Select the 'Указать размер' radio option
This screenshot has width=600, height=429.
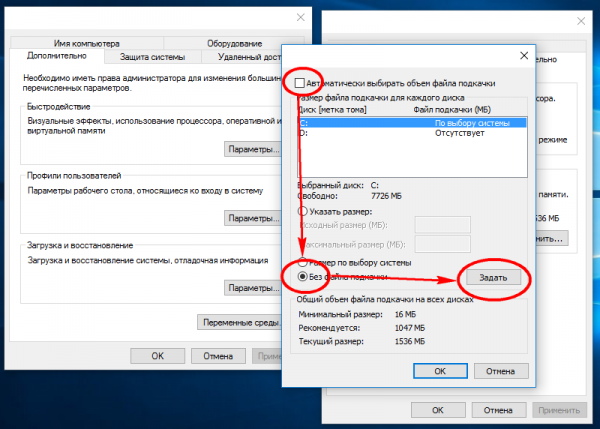tap(303, 211)
